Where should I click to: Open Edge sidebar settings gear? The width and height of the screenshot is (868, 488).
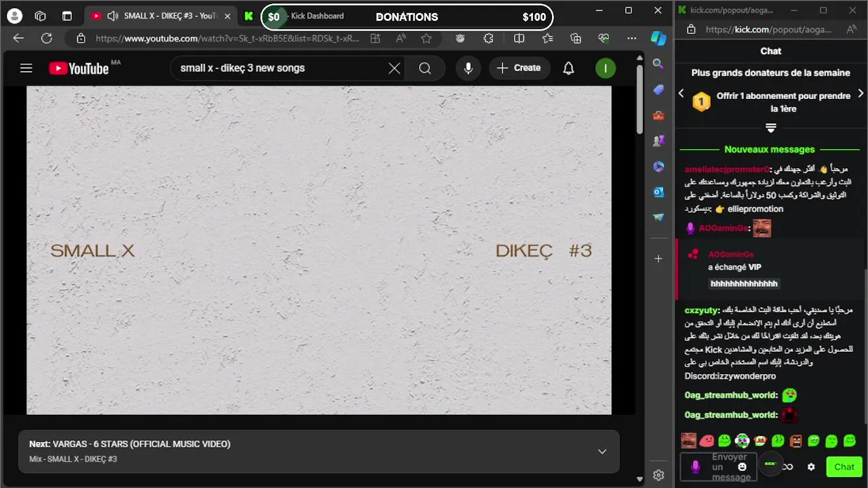658,476
